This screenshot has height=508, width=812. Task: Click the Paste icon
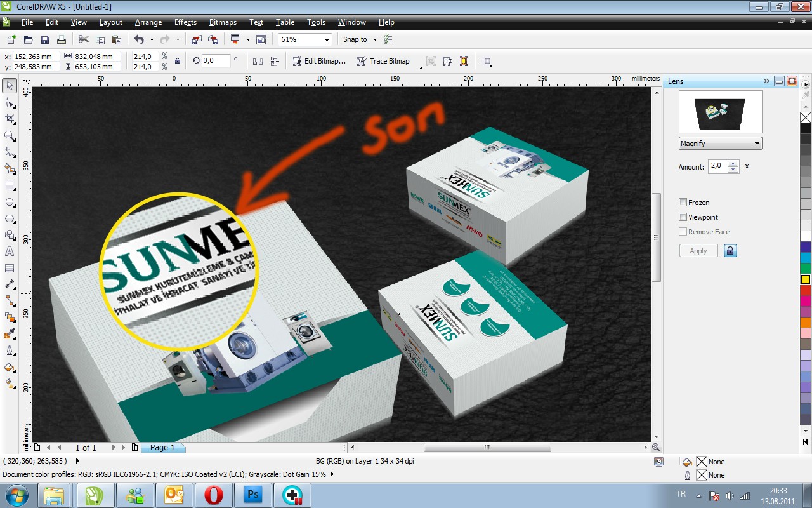click(x=116, y=39)
